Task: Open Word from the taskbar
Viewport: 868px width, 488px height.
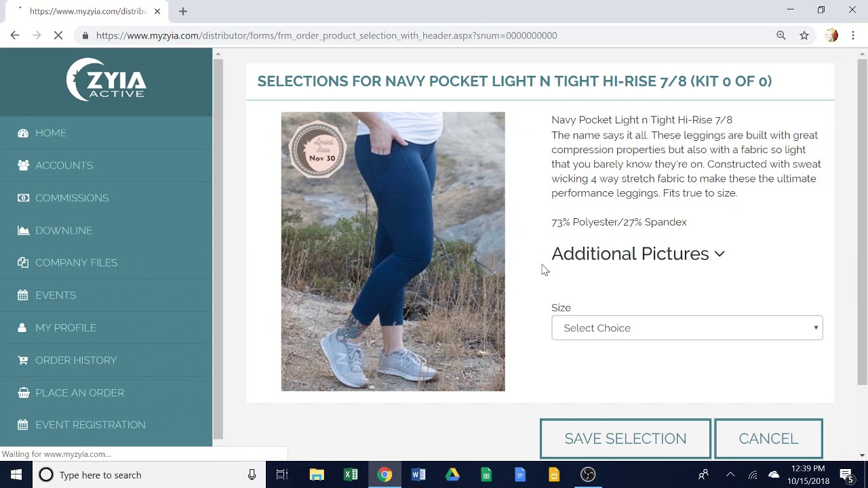Action: click(418, 474)
